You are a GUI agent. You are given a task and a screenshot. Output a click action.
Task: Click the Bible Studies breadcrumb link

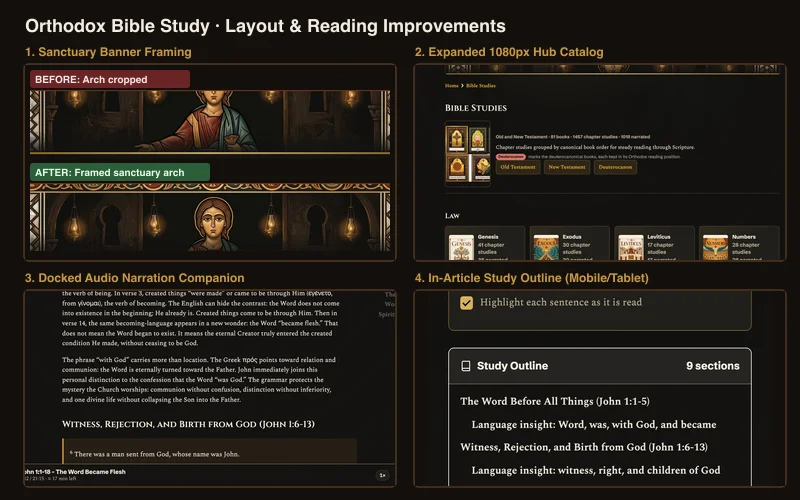point(481,86)
